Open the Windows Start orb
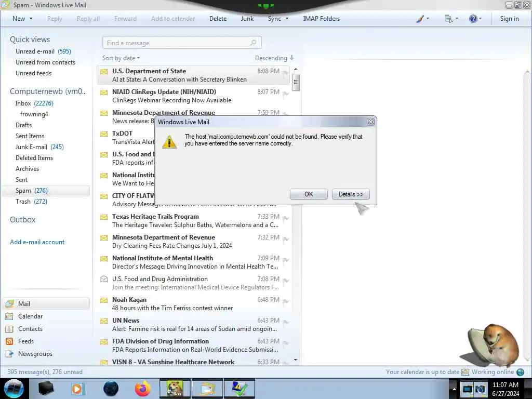The image size is (532, 399). (14, 389)
